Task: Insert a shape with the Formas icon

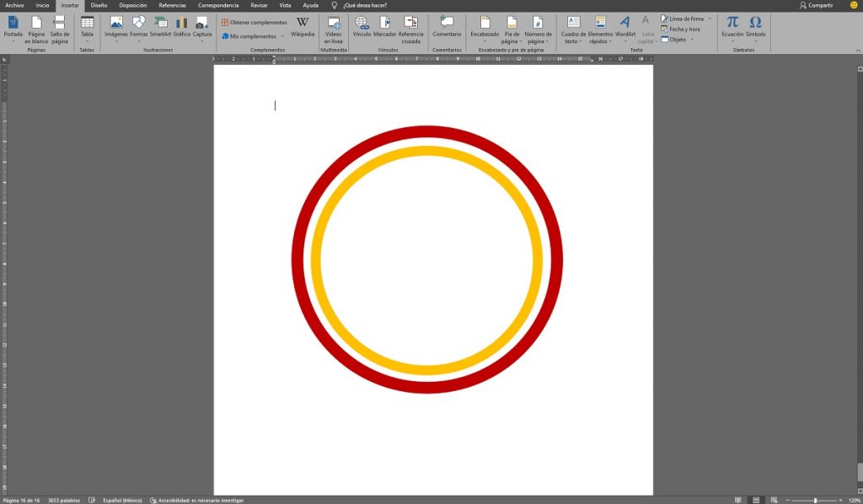Action: click(137, 28)
